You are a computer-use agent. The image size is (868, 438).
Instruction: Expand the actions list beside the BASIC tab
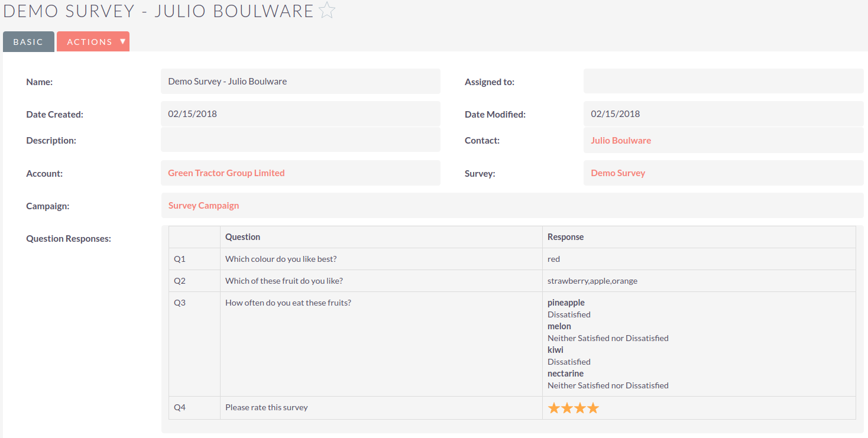[x=93, y=41]
